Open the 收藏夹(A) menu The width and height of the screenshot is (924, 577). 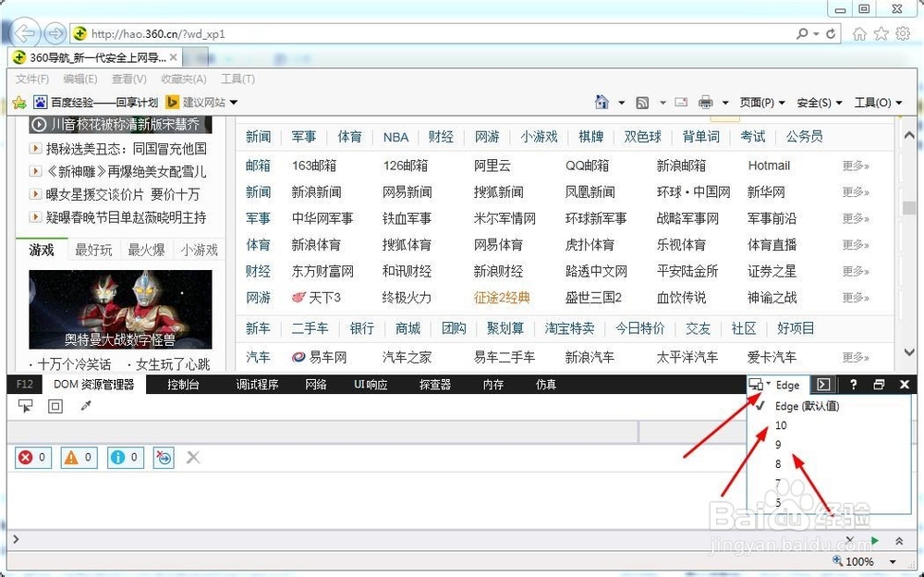coord(183,79)
